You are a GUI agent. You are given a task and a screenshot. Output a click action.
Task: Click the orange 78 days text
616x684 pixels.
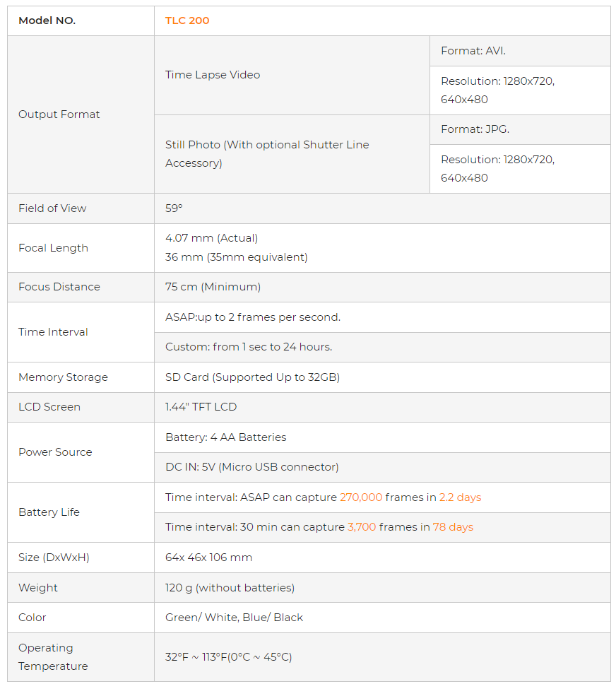point(453,527)
